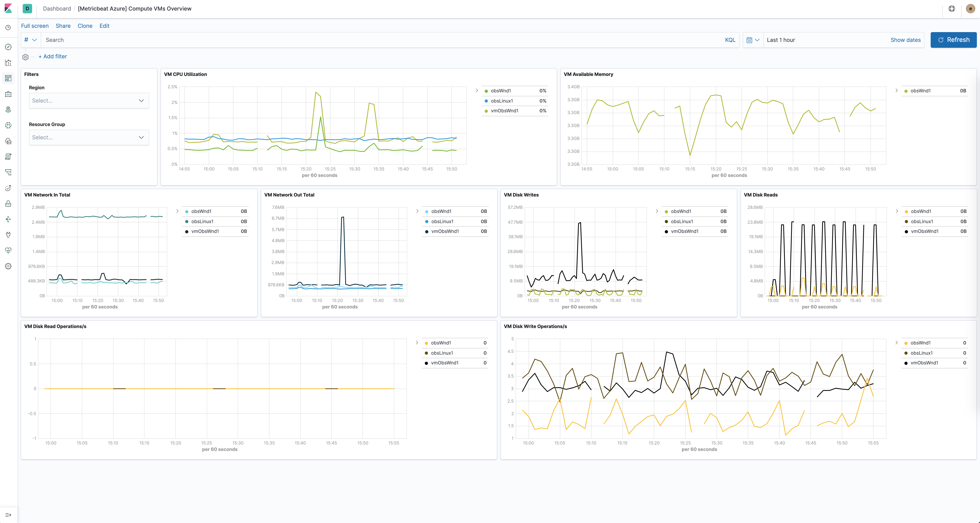Open the Region select dropdown
The width and height of the screenshot is (980, 523).
click(x=89, y=100)
